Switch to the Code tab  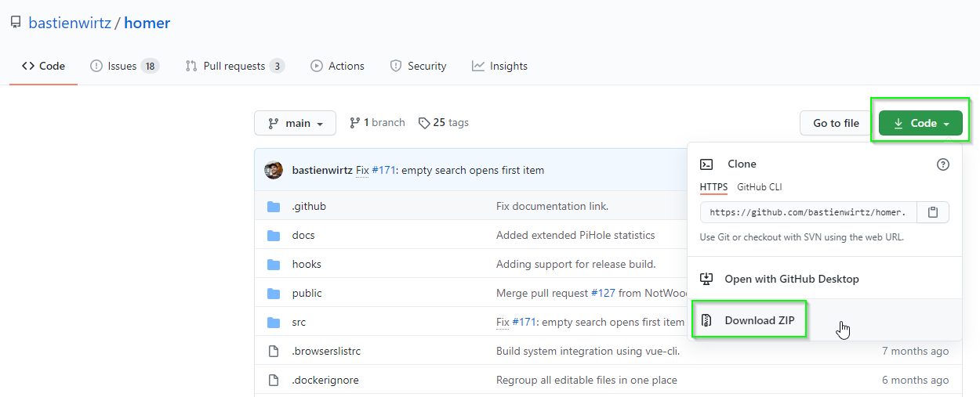pos(43,66)
